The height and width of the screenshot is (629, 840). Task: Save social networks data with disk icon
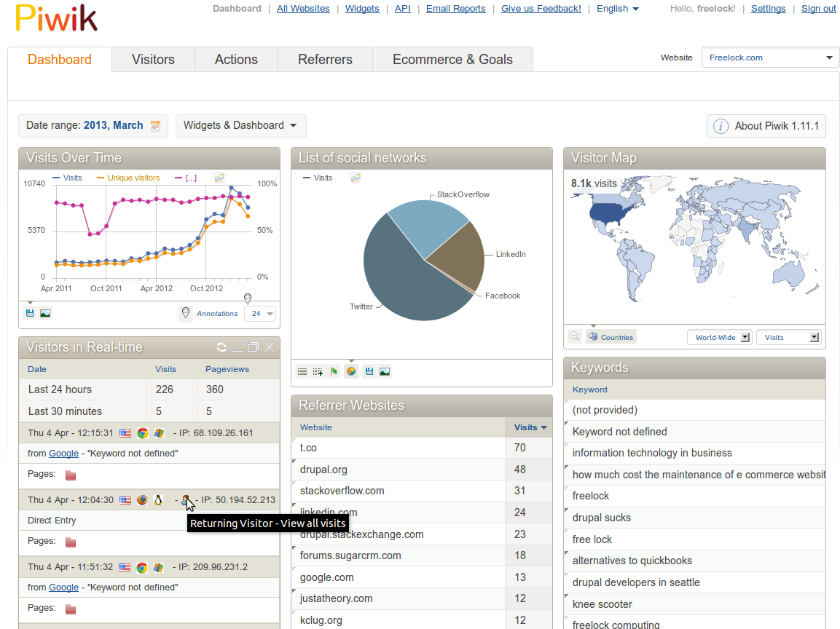[369, 371]
